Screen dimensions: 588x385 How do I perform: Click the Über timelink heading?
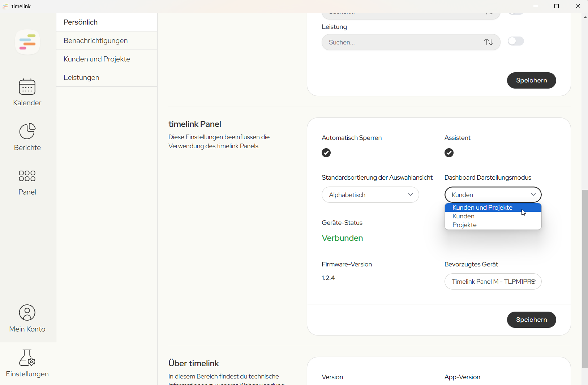coord(194,363)
